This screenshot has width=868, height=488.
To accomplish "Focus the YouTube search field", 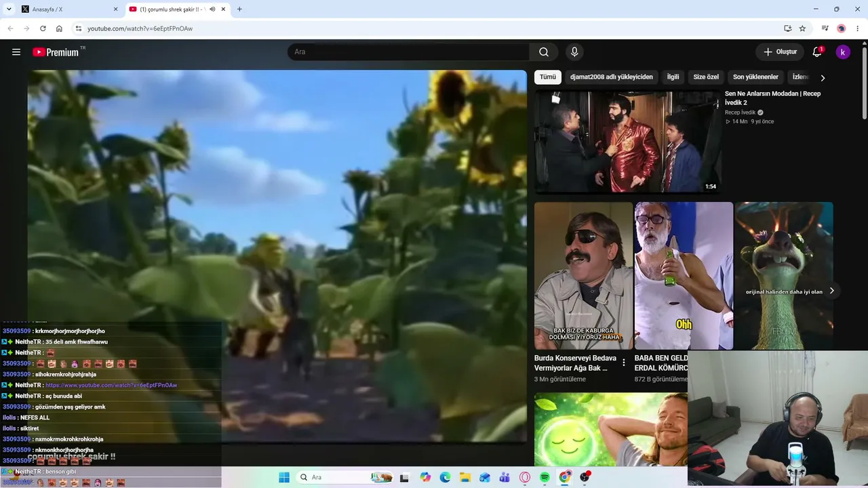I will pyautogui.click(x=408, y=52).
